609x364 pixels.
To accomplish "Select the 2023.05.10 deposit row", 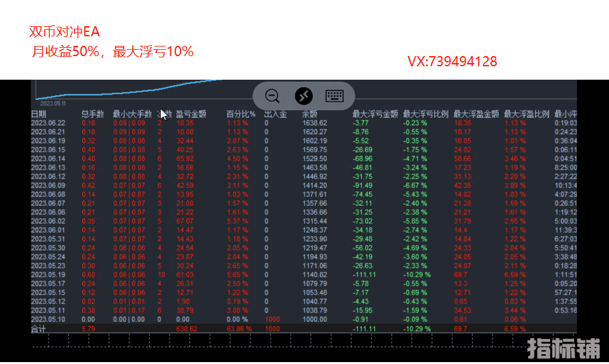I will click(48, 319).
